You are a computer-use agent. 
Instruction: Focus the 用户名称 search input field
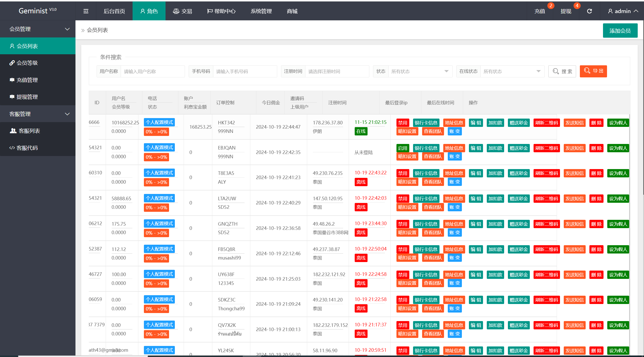(152, 71)
